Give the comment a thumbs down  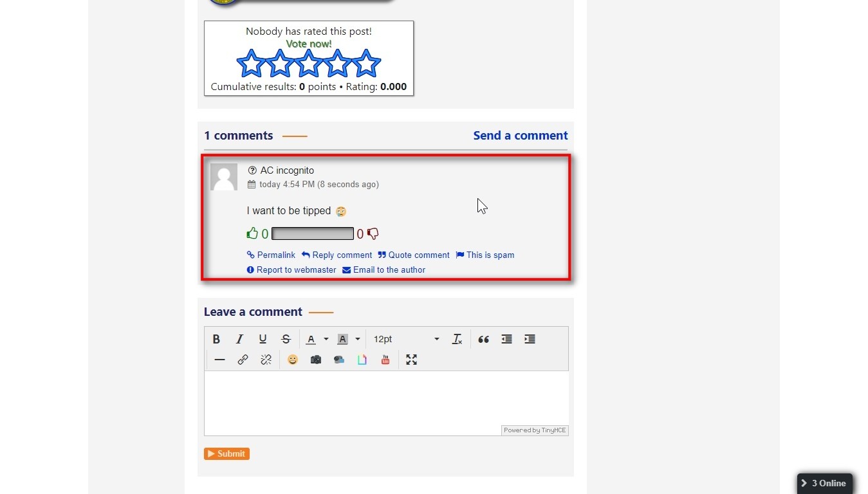pos(373,233)
